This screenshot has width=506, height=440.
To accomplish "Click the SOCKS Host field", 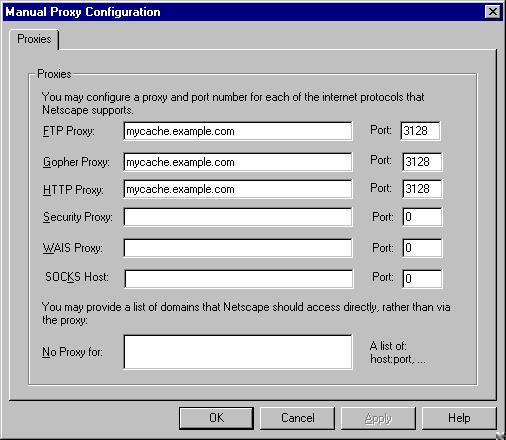I will (x=239, y=279).
